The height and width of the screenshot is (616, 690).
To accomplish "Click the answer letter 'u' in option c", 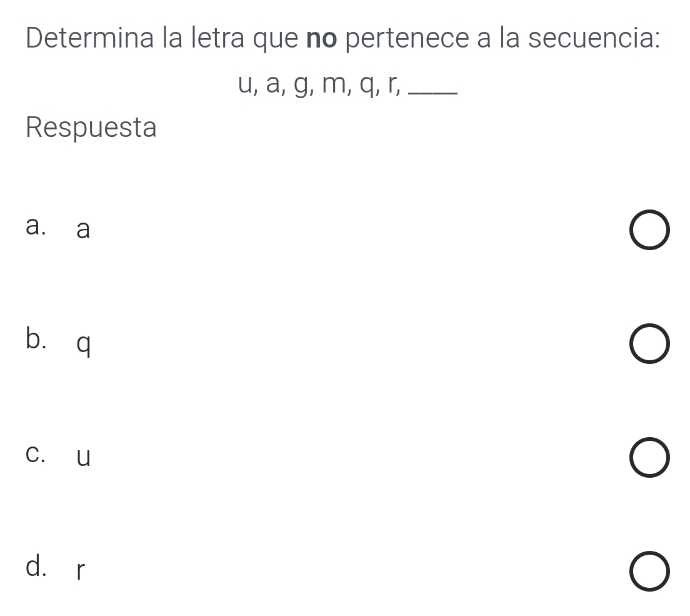I will [x=83, y=458].
